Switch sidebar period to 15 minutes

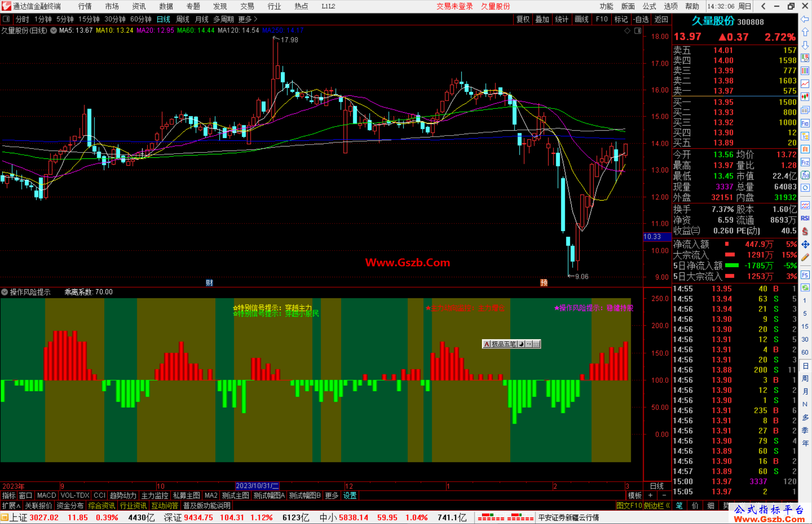(805, 326)
